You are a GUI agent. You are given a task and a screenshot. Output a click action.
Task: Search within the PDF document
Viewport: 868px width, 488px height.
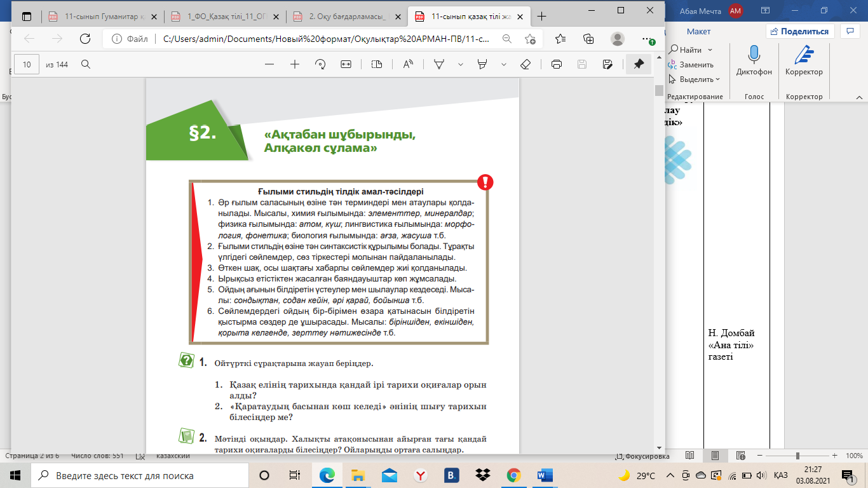(85, 64)
